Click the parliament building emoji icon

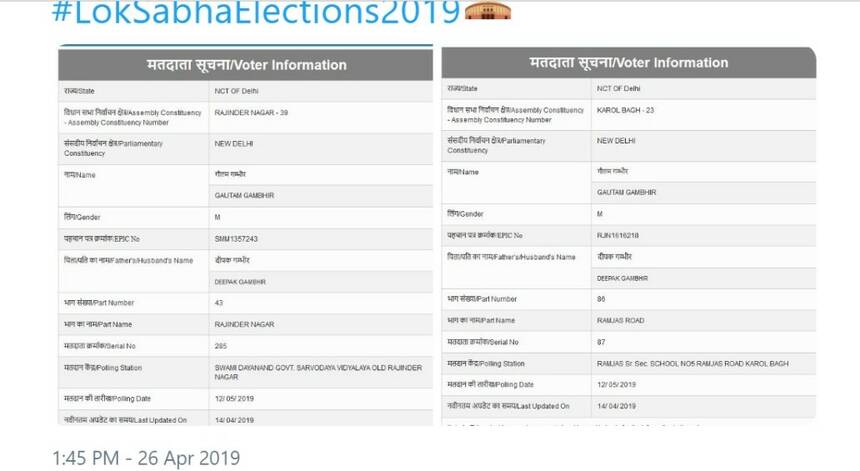(489, 11)
